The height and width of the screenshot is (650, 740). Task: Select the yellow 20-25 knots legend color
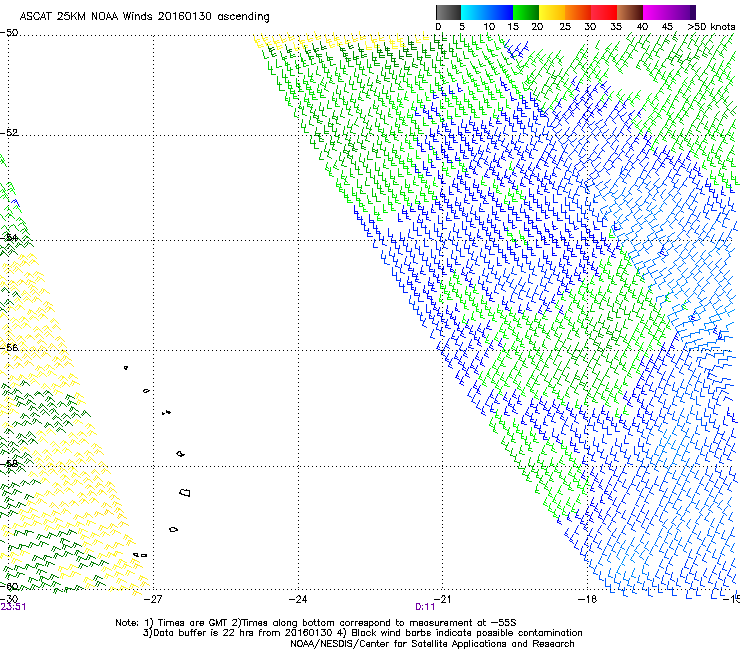tap(552, 12)
